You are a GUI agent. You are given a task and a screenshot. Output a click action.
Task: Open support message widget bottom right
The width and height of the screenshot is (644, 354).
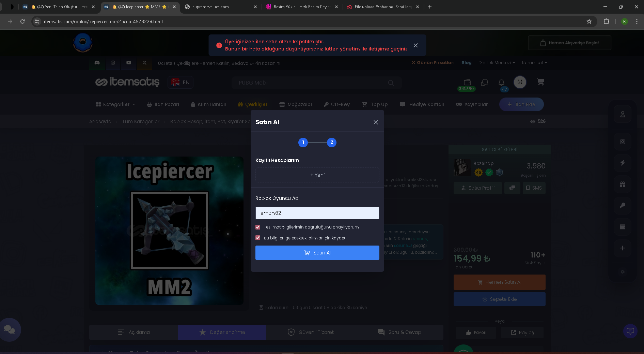(x=630, y=331)
